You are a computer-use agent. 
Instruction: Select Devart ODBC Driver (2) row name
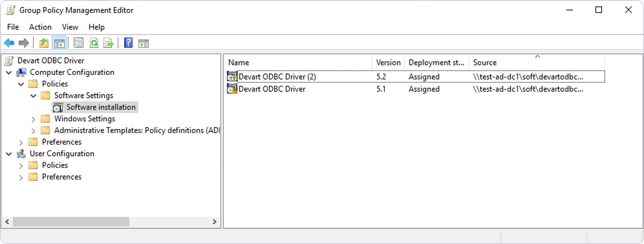pyautogui.click(x=277, y=77)
